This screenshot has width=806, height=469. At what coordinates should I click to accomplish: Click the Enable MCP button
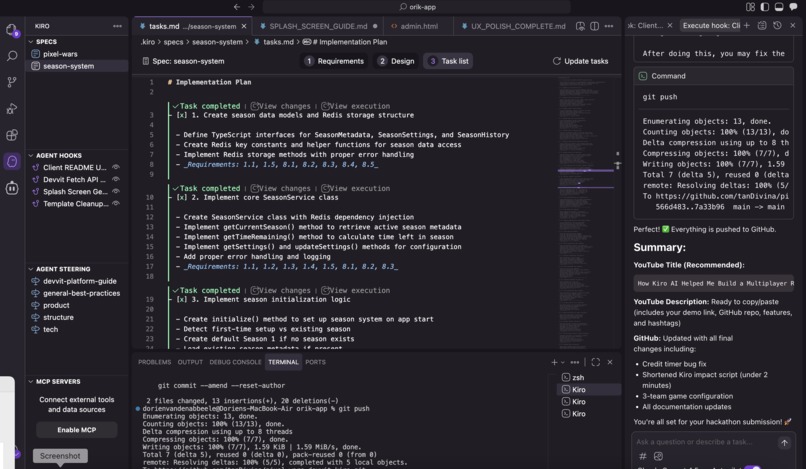[x=77, y=430]
